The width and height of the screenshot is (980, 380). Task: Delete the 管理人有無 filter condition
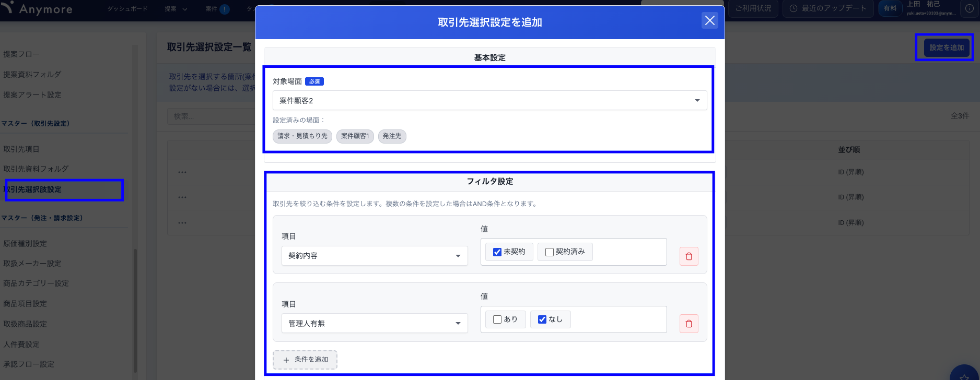point(689,324)
